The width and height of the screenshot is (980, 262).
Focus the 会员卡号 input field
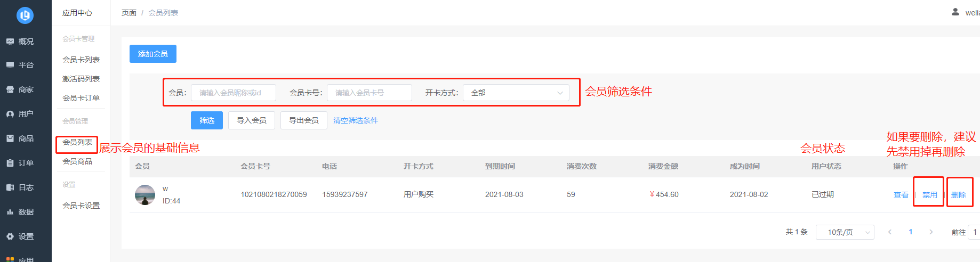(x=369, y=93)
